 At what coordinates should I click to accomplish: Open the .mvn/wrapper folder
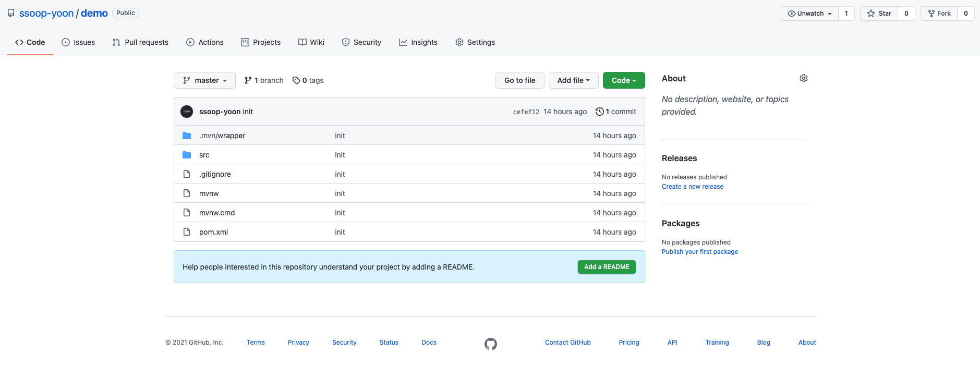coord(222,136)
